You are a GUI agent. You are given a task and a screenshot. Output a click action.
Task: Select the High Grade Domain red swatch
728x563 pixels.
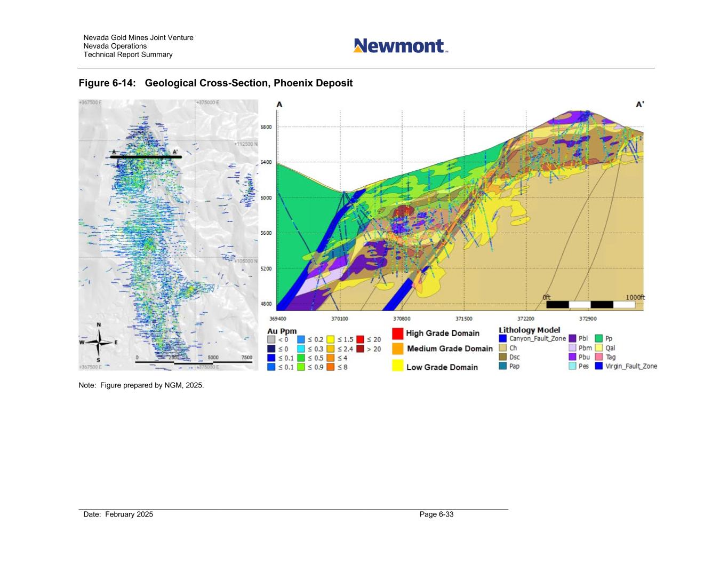[397, 334]
